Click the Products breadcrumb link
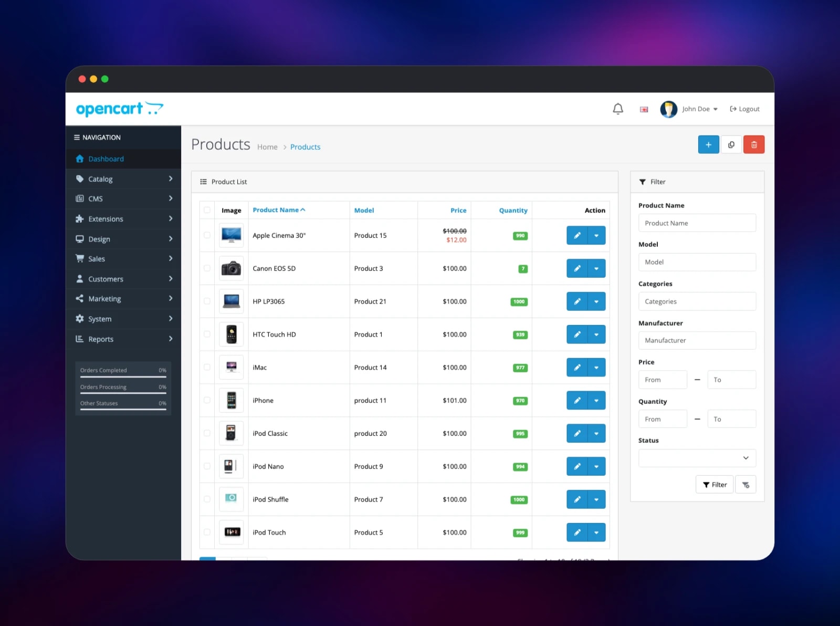Screen dimensions: 840x626 305,147
